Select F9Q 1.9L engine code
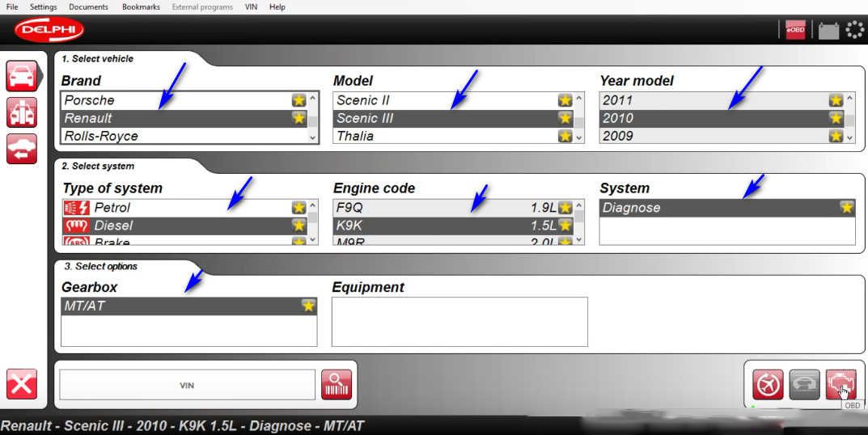868x435 pixels. (x=454, y=208)
